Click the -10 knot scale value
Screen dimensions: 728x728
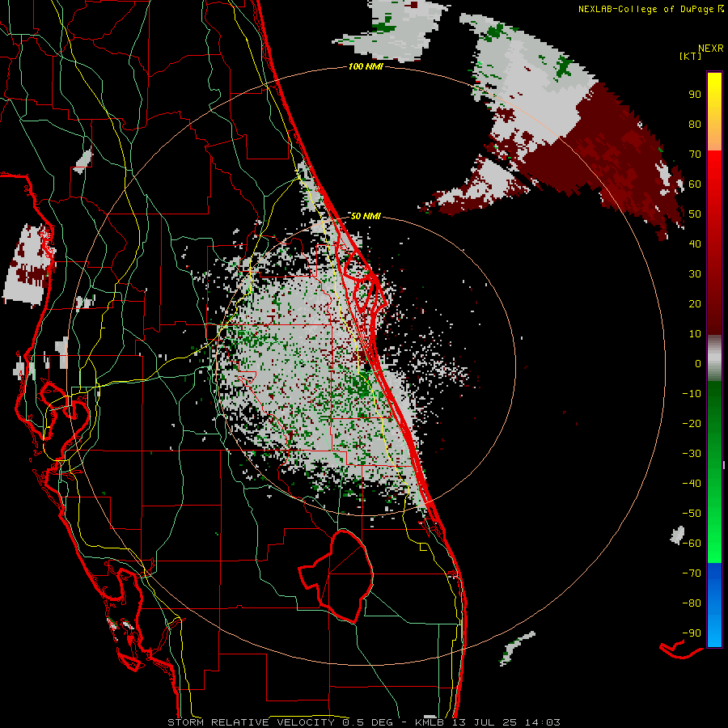(x=692, y=394)
